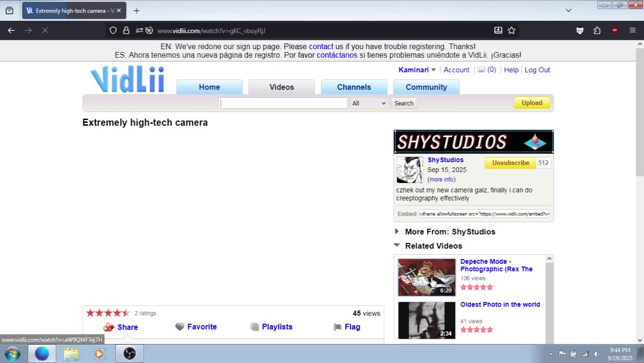The height and width of the screenshot is (363, 644).
Task: Go to the Home tab
Action: tap(209, 87)
